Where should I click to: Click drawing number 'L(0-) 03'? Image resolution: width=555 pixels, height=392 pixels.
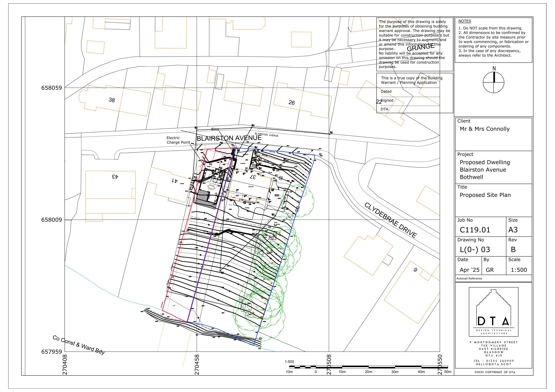tap(475, 249)
